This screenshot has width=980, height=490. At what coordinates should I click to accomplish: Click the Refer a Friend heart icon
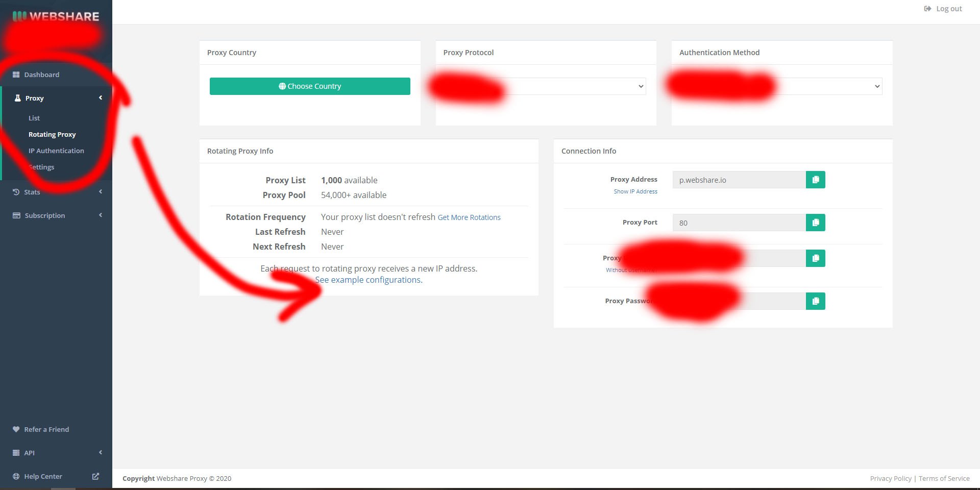[16, 429]
